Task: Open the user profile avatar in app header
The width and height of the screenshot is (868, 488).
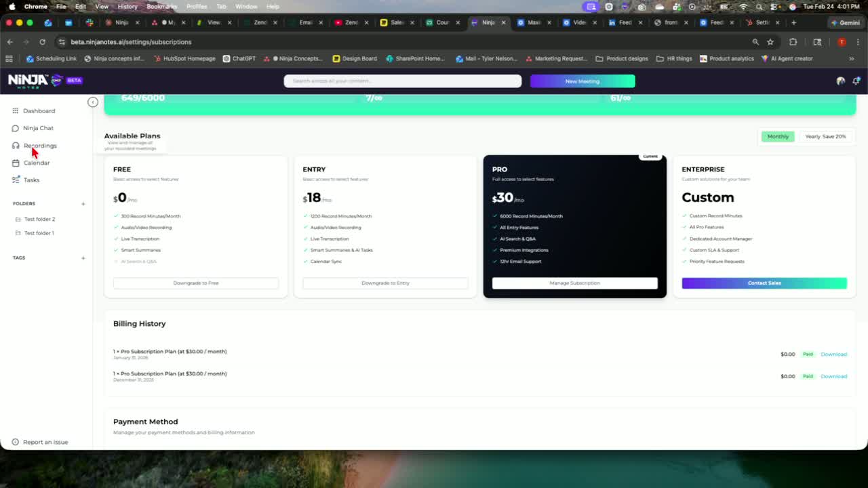Action: [x=841, y=81]
